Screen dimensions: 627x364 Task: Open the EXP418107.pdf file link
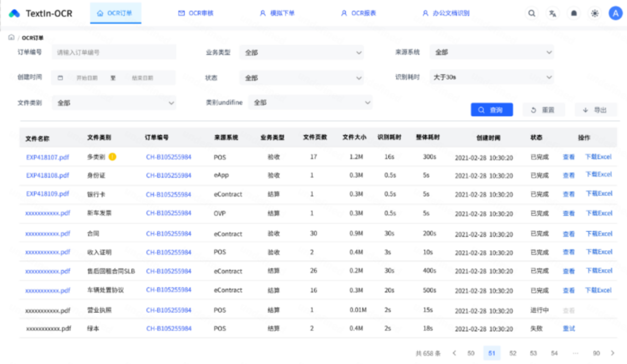click(48, 157)
